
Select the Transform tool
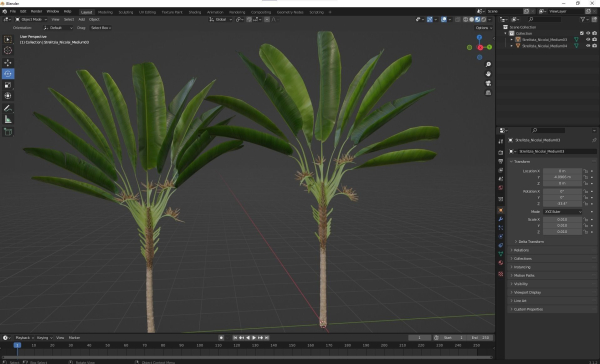point(8,96)
